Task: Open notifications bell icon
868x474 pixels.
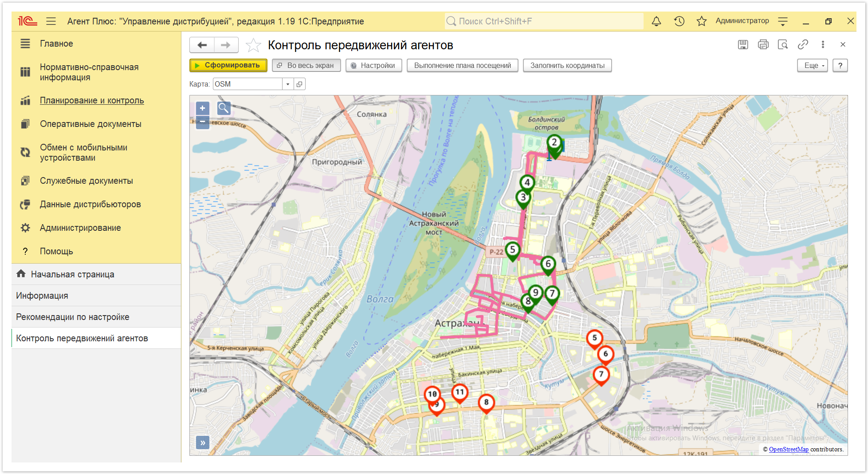Action: 656,21
